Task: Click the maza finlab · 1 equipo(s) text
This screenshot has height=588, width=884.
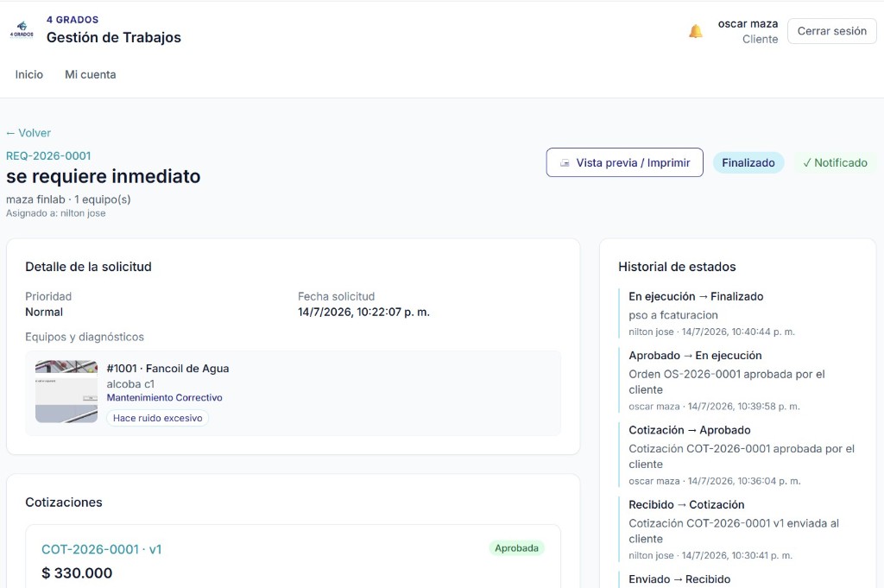Action: click(68, 199)
